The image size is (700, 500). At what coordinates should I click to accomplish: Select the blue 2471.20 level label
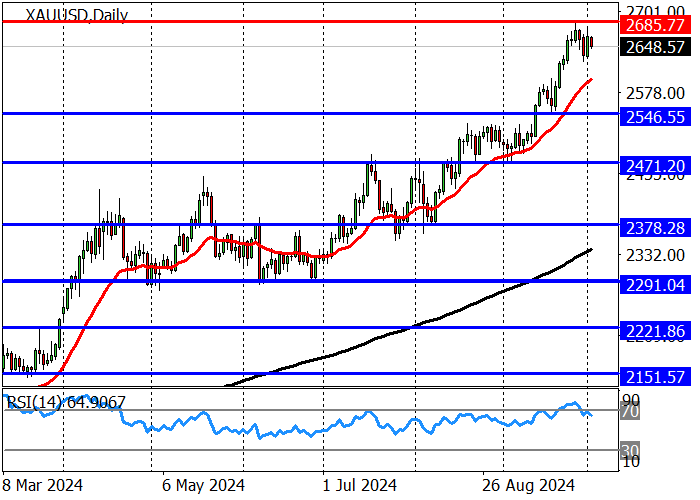pyautogui.click(x=655, y=166)
